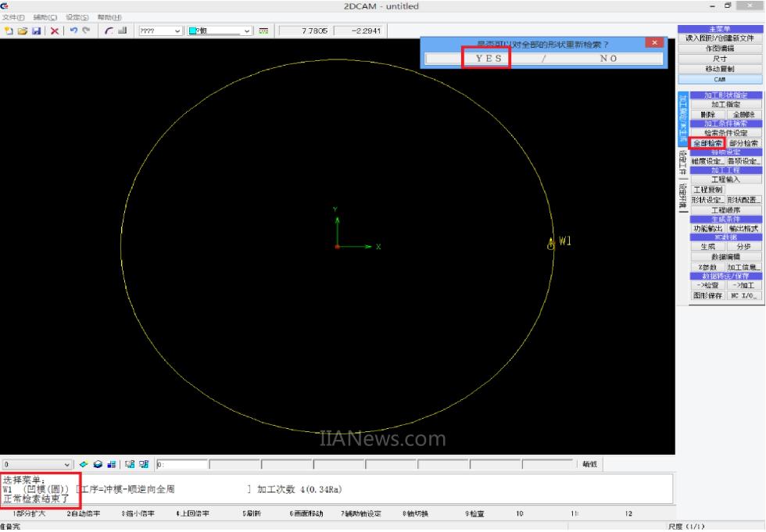Undo the last action with the undo arrow

pos(73,30)
